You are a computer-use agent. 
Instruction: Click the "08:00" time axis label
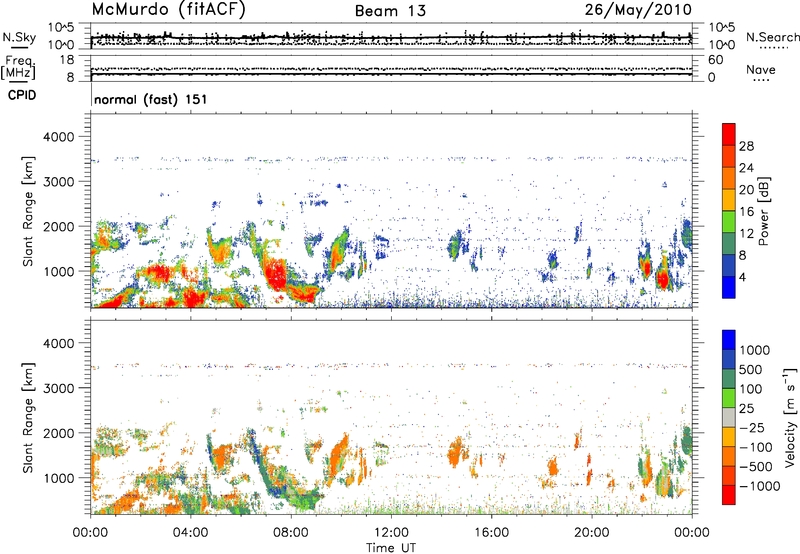point(291,533)
